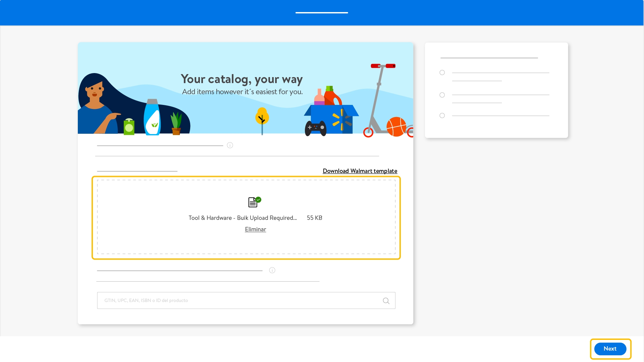644x362 pixels.
Task: Click the uploaded file document icon
Action: [254, 202]
